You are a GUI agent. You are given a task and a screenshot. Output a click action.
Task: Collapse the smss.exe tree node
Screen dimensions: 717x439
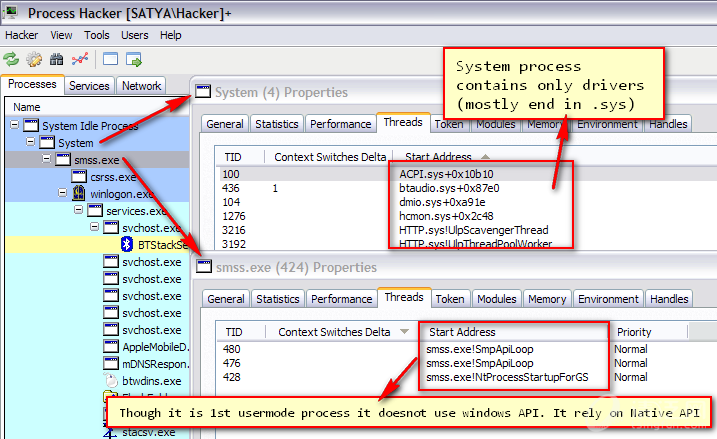tap(47, 160)
